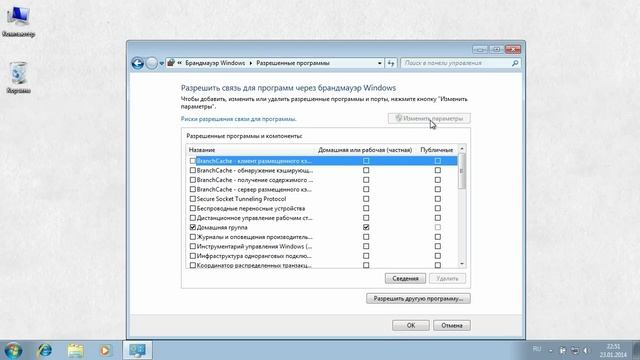Click the volume speaker tray icon
Screen dimensions: 640x360
click(x=586, y=351)
